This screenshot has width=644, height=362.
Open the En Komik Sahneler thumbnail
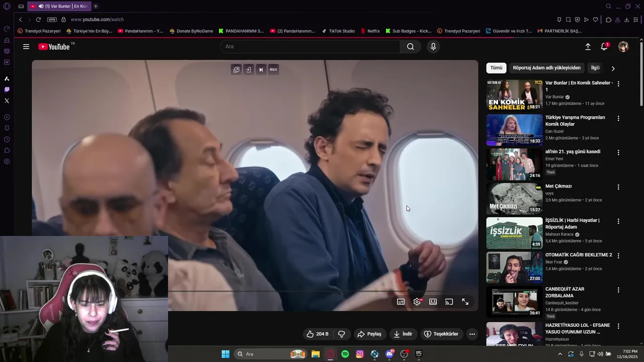pos(514,96)
